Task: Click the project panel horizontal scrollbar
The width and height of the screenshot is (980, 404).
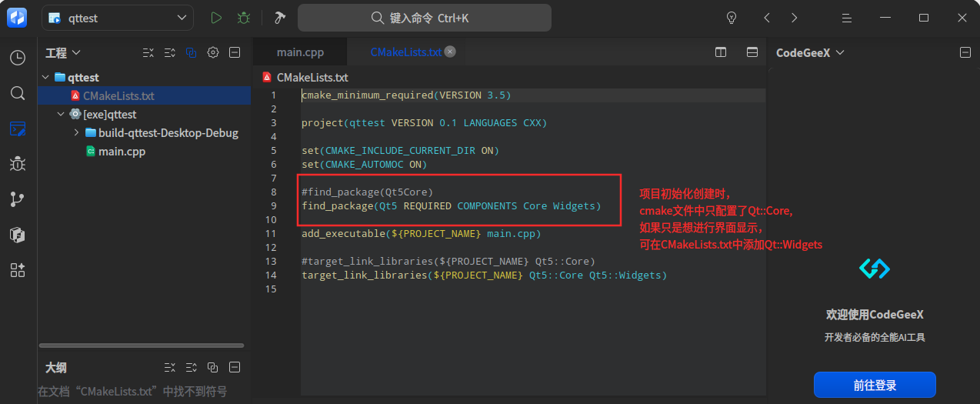Action: click(142, 346)
